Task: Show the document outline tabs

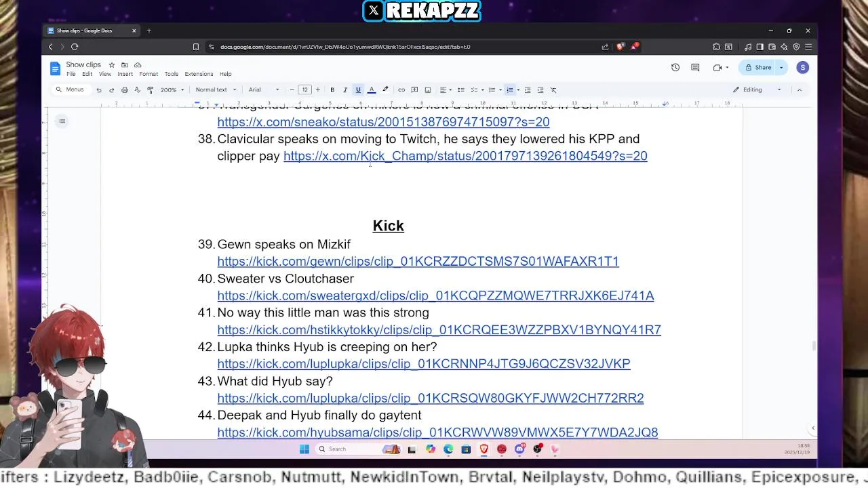Action: (62, 121)
